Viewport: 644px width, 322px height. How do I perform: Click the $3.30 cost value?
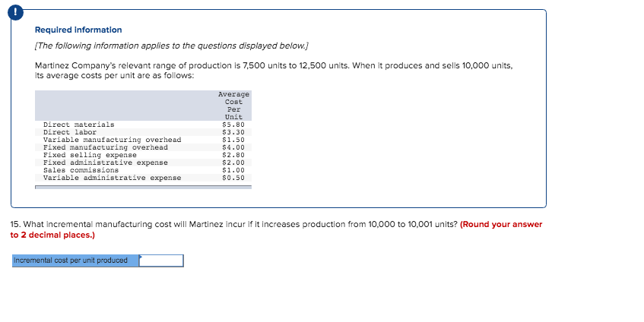[x=233, y=132]
